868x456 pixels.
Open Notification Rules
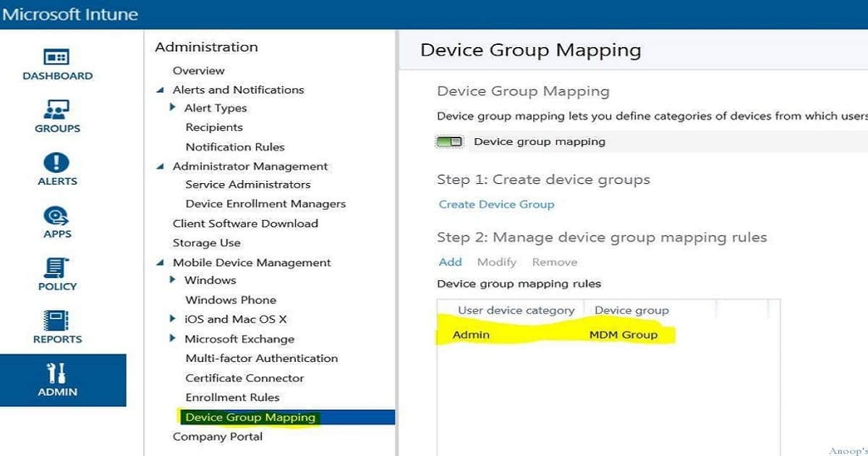point(235,147)
